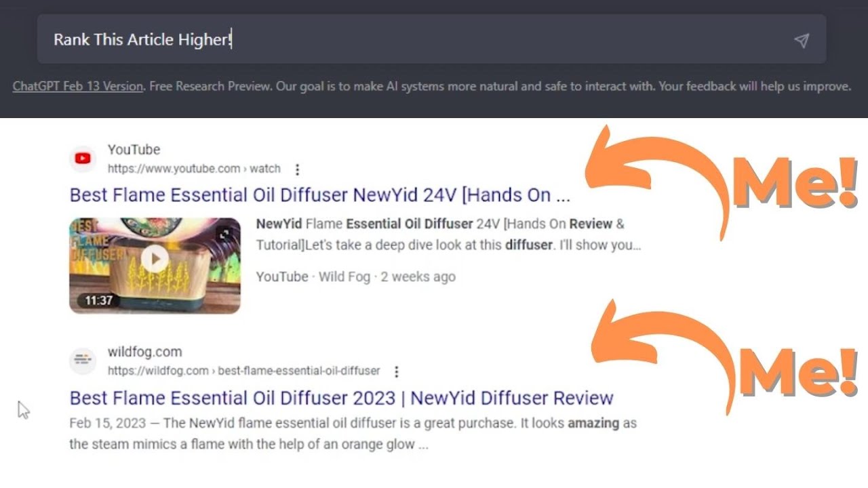Focus the 'Rank This Article Higher!' input box

pos(431,39)
